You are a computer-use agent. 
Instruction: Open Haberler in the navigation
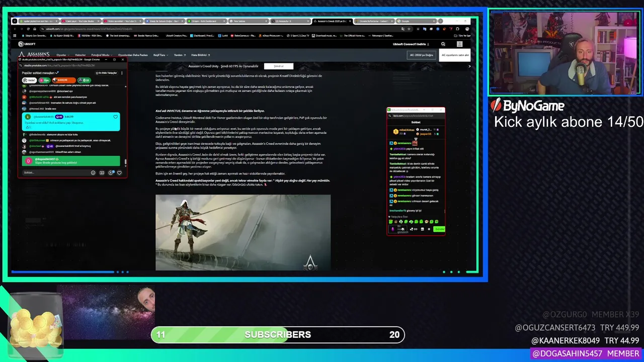coord(80,55)
